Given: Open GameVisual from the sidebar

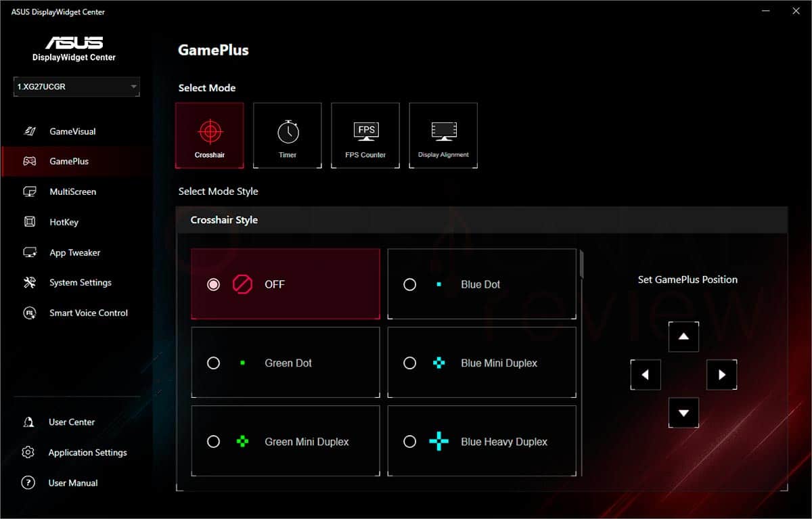Looking at the screenshot, I should (x=76, y=131).
